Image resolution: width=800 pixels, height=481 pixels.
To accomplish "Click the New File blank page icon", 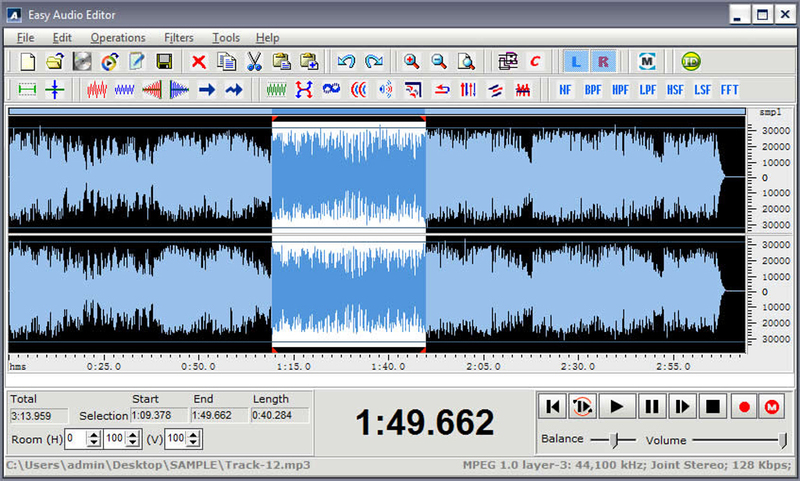I will (x=28, y=62).
